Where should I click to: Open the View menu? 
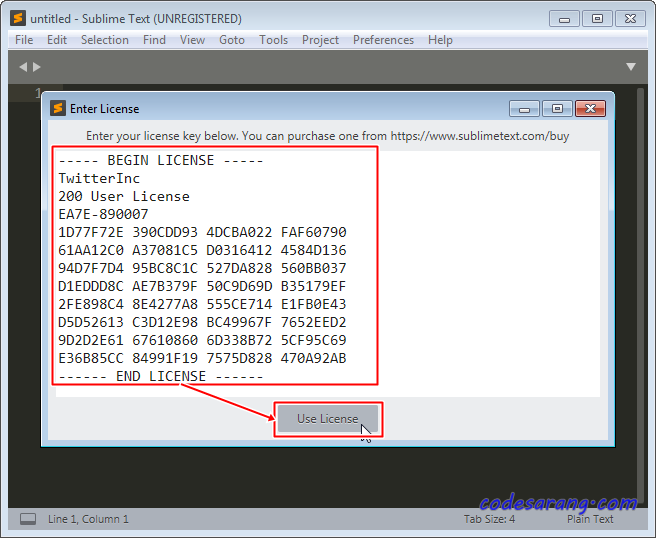192,40
